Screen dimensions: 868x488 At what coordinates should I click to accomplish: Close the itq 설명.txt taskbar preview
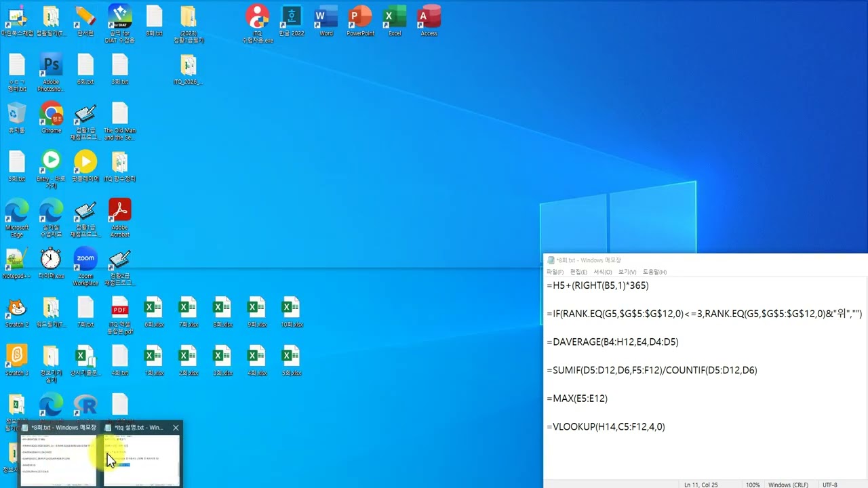coord(176,428)
